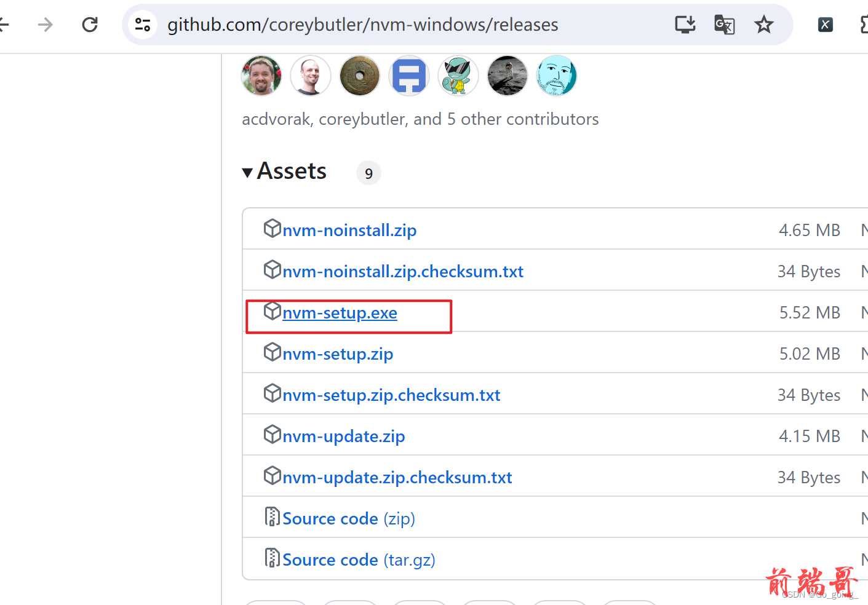Screen dimensions: 868x605
Task: Click zip file icon beside Source code (tar.gz)
Action: 272,558
